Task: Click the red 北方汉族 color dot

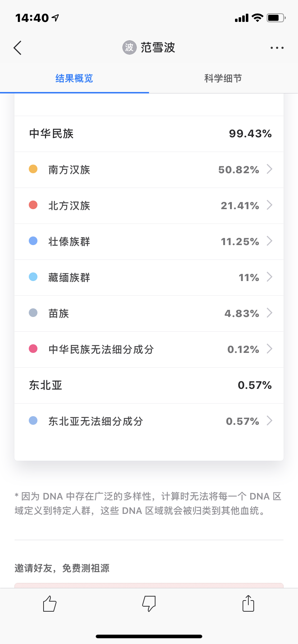Action: [33, 205]
